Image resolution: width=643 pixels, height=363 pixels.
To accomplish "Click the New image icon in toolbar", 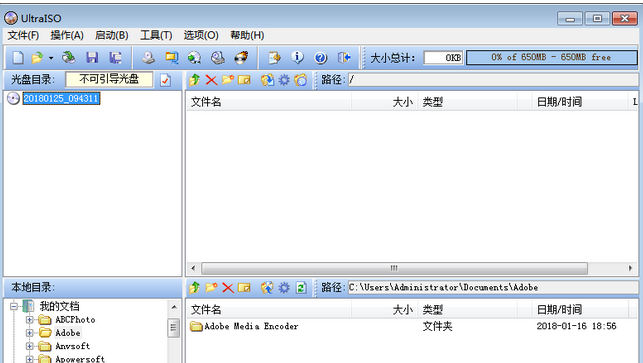I will point(18,58).
